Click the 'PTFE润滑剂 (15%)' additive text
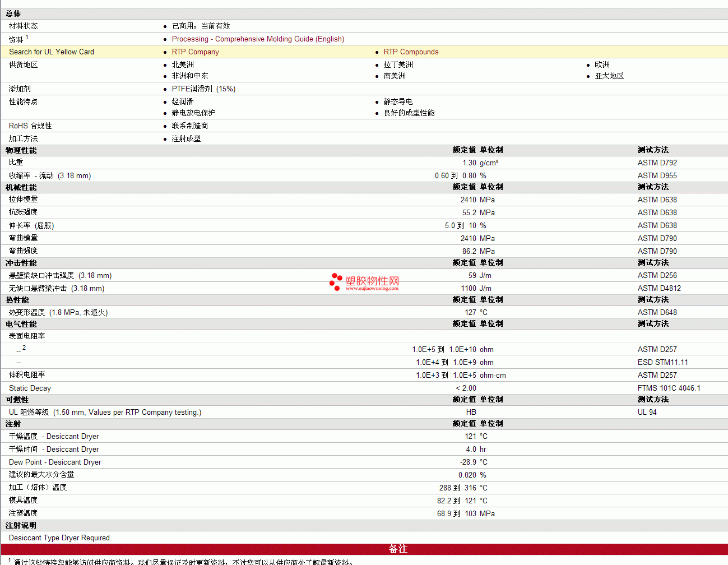The image size is (728, 565). (203, 89)
